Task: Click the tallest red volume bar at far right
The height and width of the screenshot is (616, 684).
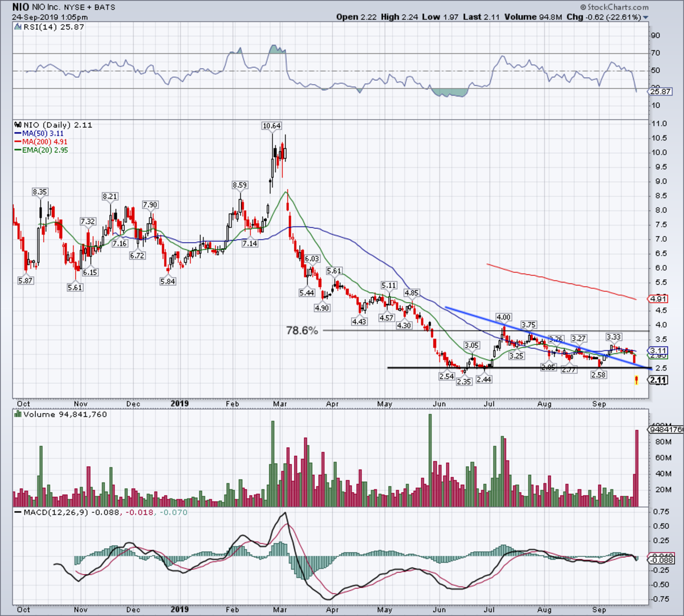Action: click(x=637, y=468)
